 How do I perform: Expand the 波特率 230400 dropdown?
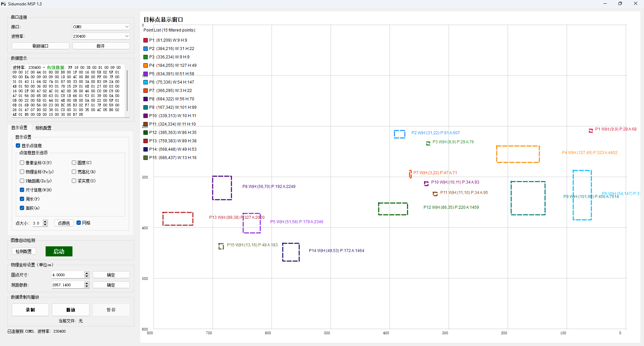[x=101, y=36]
